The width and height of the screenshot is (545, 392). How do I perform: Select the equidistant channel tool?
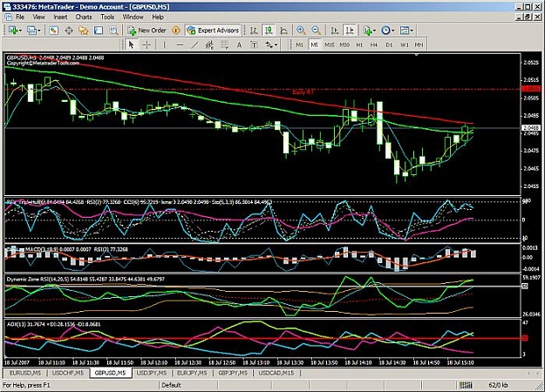pyautogui.click(x=209, y=44)
